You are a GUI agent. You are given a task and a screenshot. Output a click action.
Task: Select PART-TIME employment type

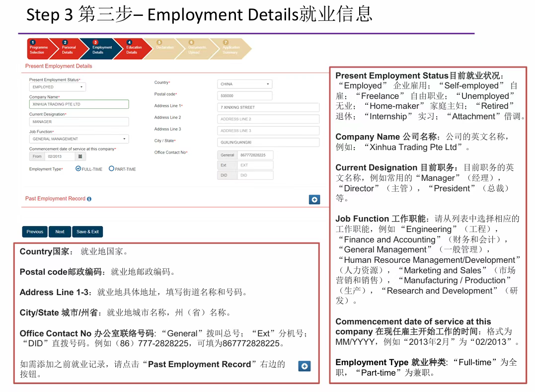coord(111,168)
